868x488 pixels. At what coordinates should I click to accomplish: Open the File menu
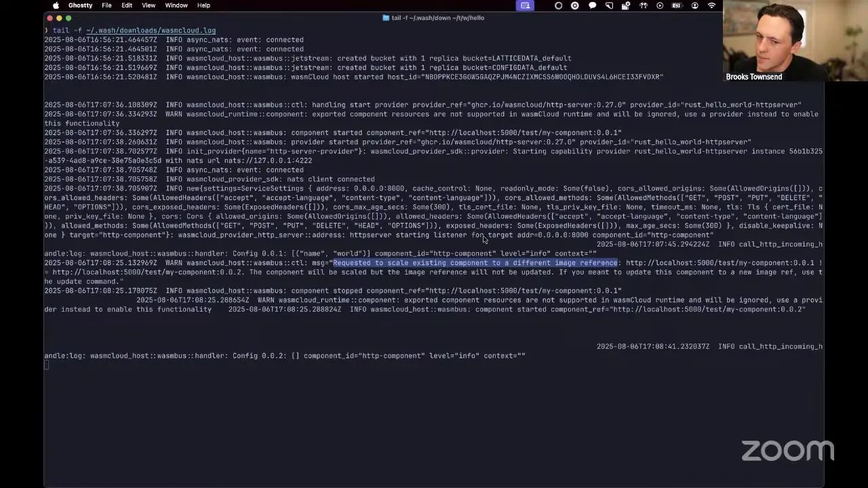(x=106, y=5)
